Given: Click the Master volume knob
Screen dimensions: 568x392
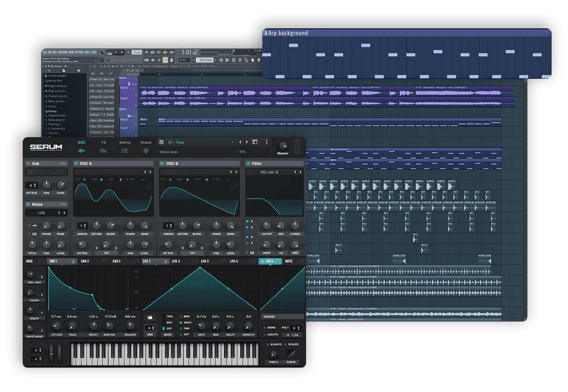Looking at the screenshot, I should click(x=283, y=146).
